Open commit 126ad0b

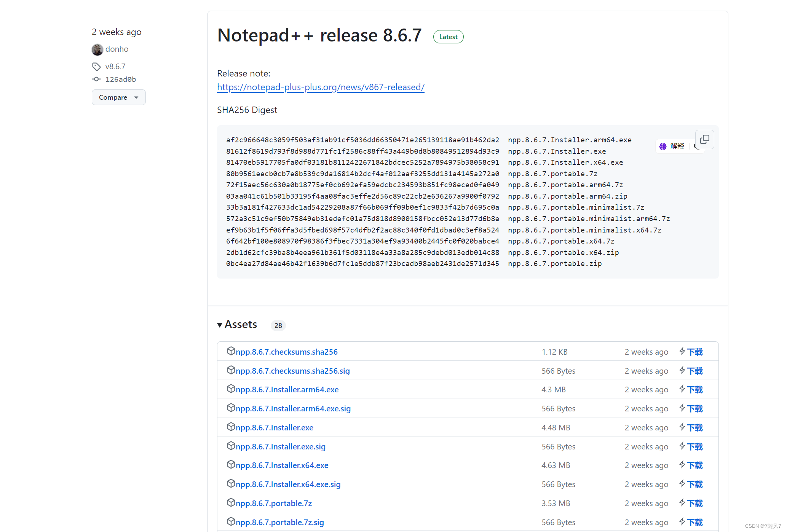point(120,80)
